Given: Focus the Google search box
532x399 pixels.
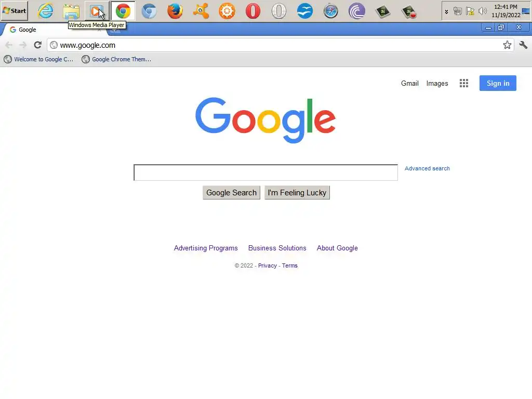Looking at the screenshot, I should point(265,172).
